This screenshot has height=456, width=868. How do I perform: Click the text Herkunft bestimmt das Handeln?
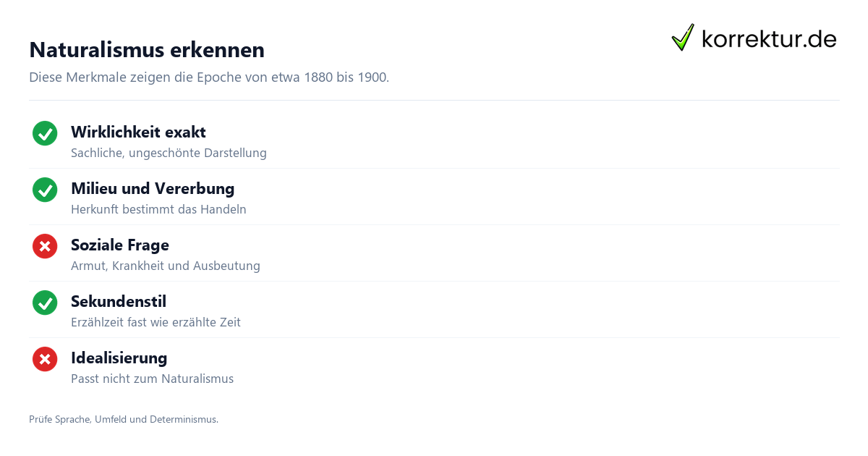[x=158, y=209]
